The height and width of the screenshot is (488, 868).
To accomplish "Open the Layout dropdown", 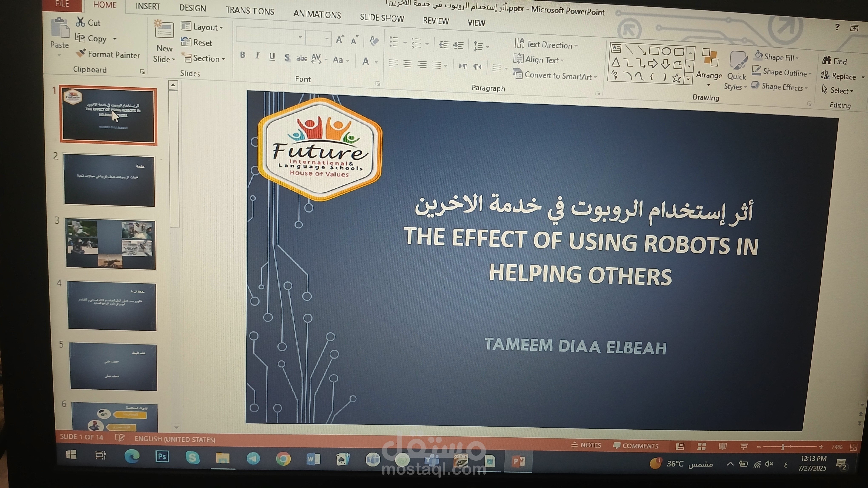I will (202, 27).
